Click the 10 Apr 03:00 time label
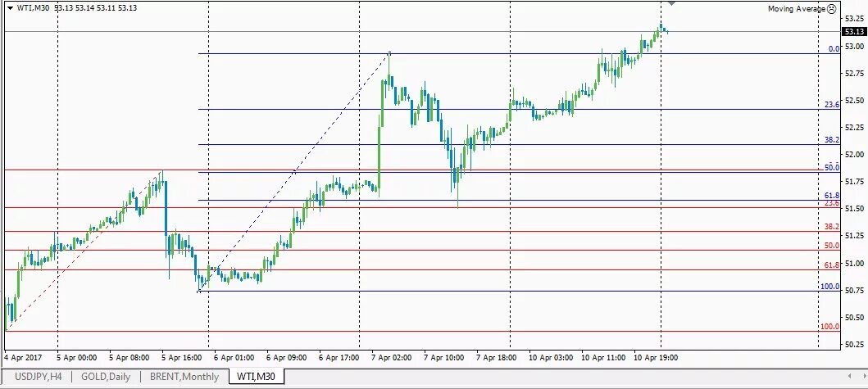 click(551, 357)
